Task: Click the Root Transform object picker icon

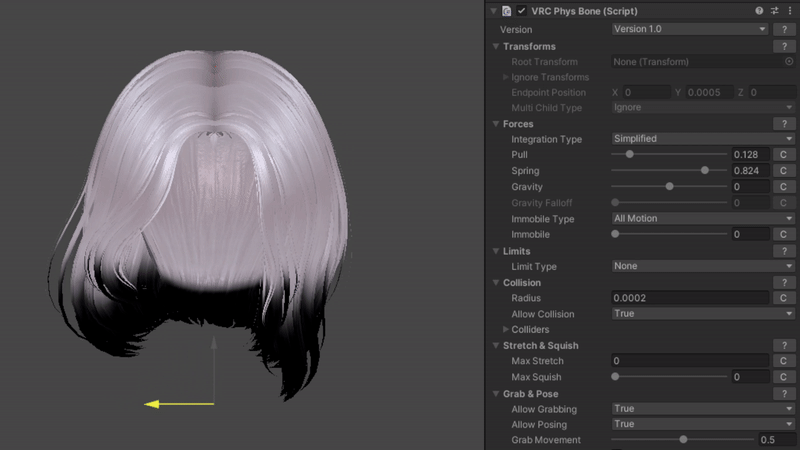Action: point(789,62)
